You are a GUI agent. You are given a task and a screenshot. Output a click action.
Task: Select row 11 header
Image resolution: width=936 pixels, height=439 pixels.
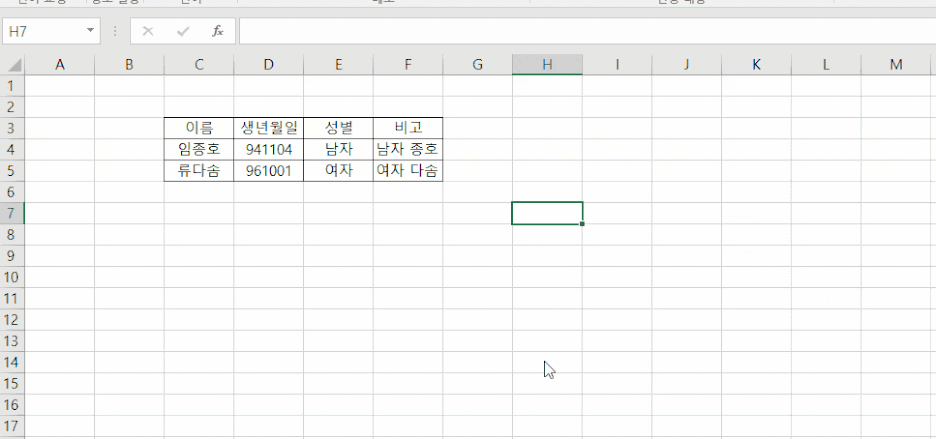coord(12,298)
